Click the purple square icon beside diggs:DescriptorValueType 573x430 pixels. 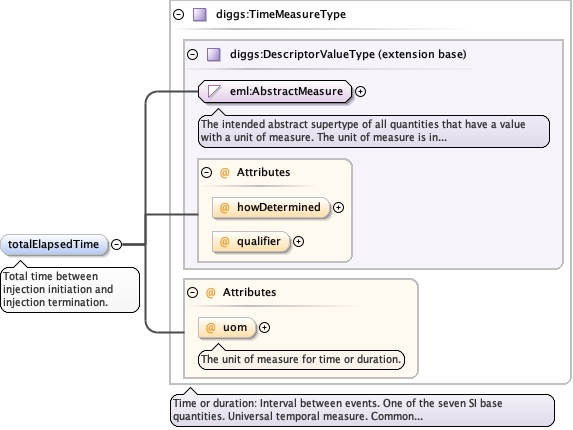pyautogui.click(x=214, y=54)
